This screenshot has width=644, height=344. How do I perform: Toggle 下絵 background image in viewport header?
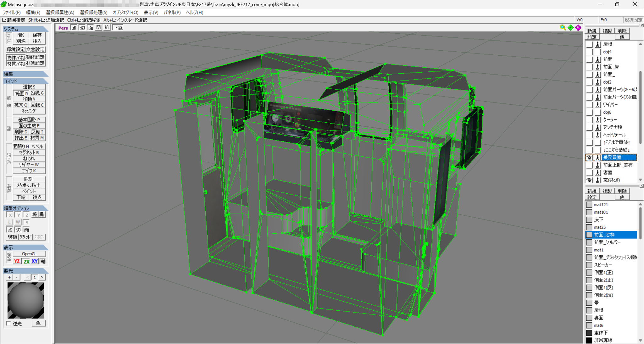click(118, 28)
